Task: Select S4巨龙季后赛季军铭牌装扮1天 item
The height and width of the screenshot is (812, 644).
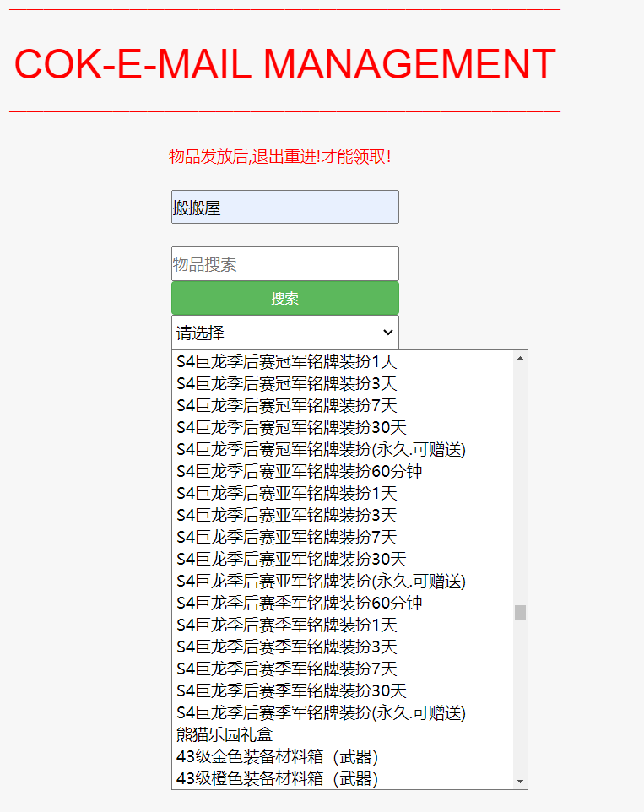Action: (287, 625)
